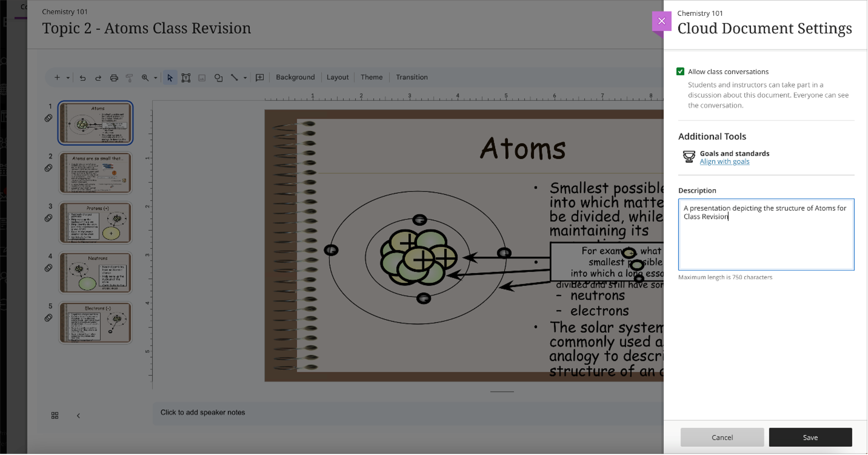Image resolution: width=868 pixels, height=455 pixels.
Task: Open the Background menu item
Action: point(295,77)
